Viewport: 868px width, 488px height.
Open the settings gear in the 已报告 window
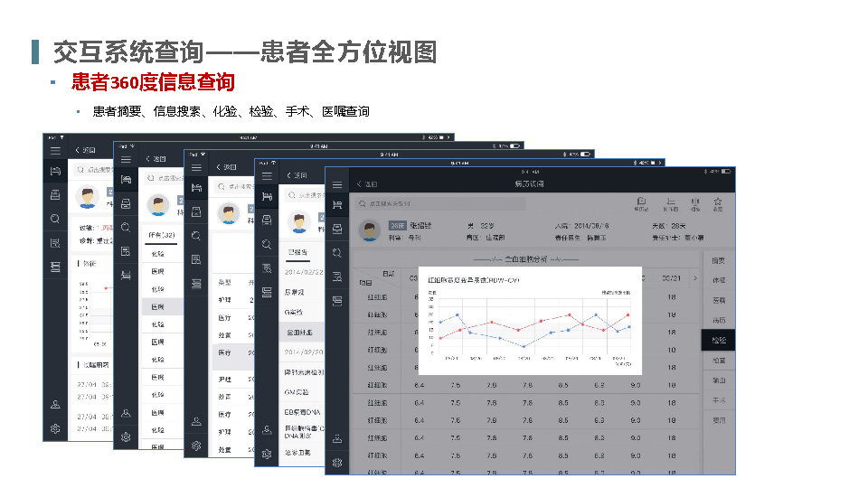[x=267, y=454]
